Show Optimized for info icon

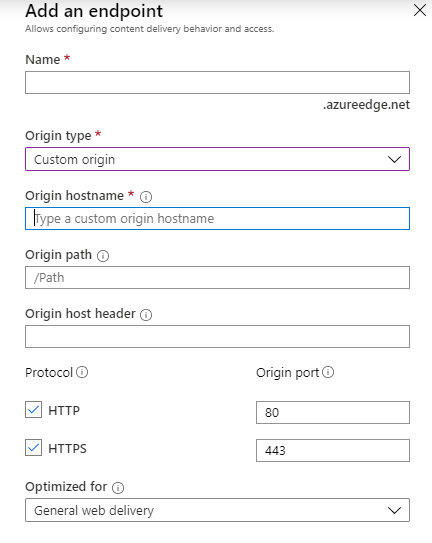118,488
